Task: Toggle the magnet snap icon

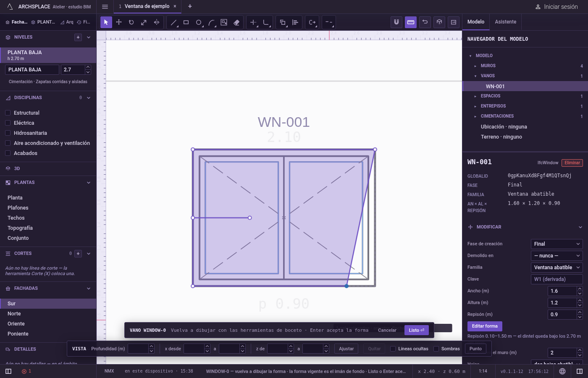Action: [x=396, y=22]
